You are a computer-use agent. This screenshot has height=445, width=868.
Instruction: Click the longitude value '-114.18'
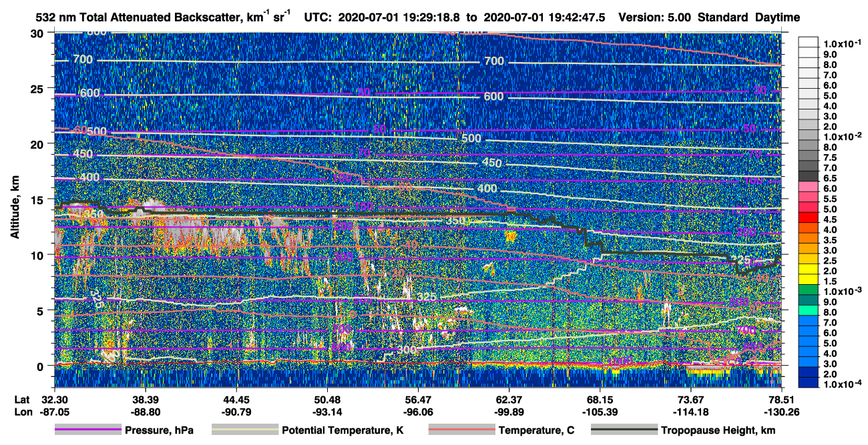click(691, 412)
